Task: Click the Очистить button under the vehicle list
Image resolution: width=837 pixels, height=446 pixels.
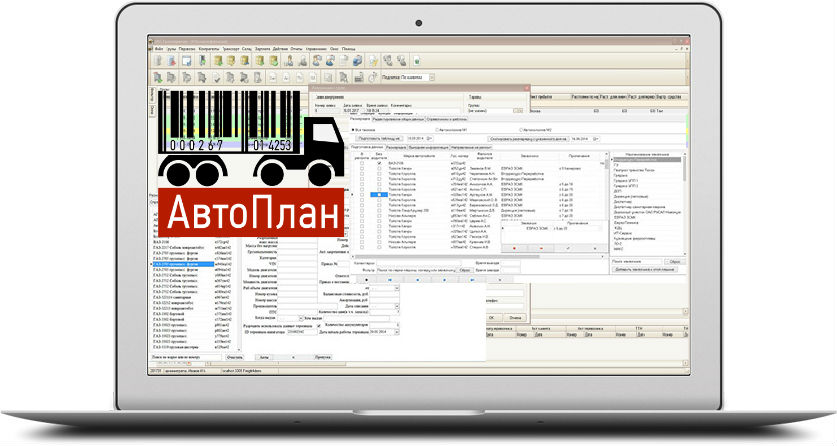Action: tap(234, 357)
